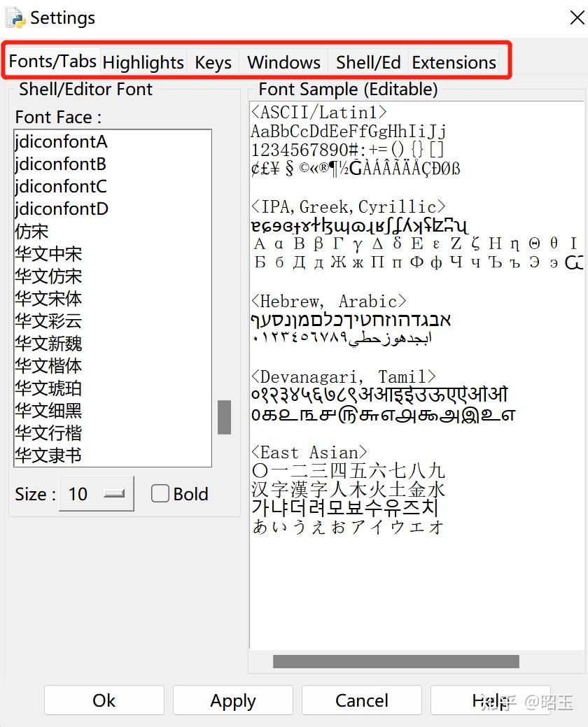The image size is (588, 727).
Task: Open the Keys tab
Action: point(213,62)
